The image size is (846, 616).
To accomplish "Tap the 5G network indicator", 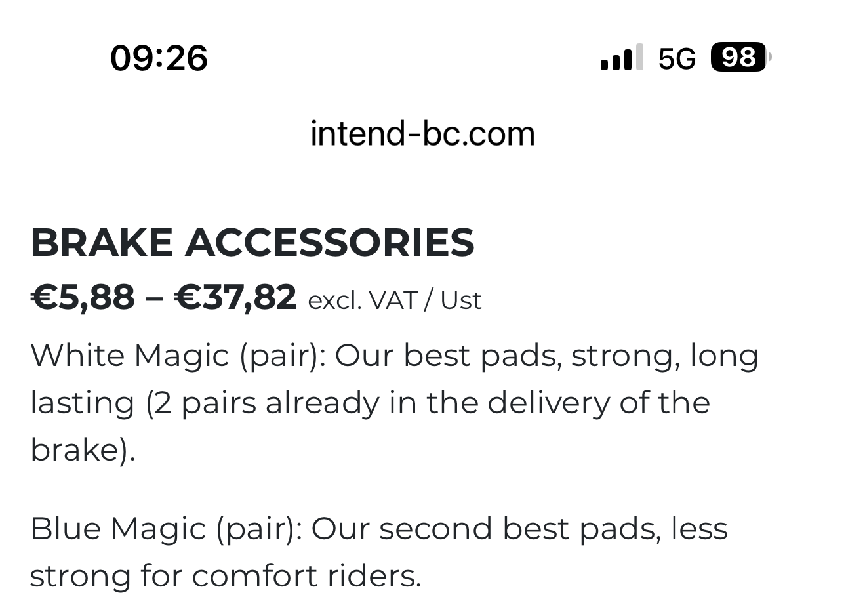I will coord(676,58).
